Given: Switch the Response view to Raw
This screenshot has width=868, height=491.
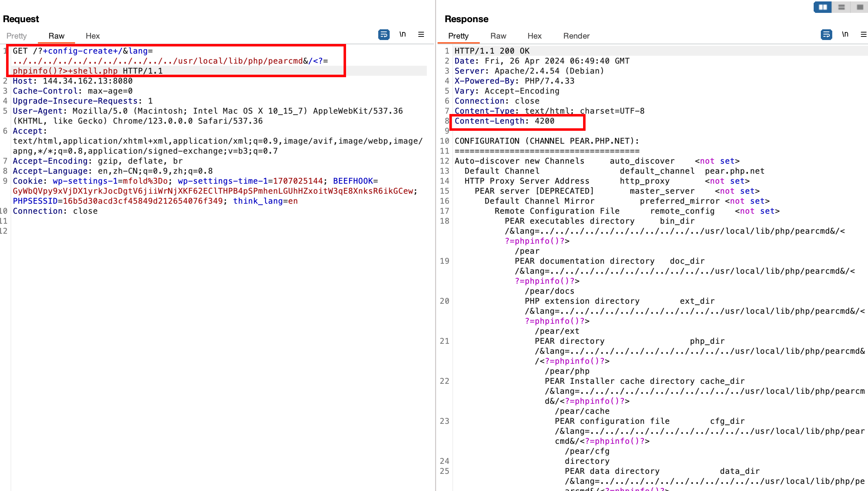Looking at the screenshot, I should 498,36.
